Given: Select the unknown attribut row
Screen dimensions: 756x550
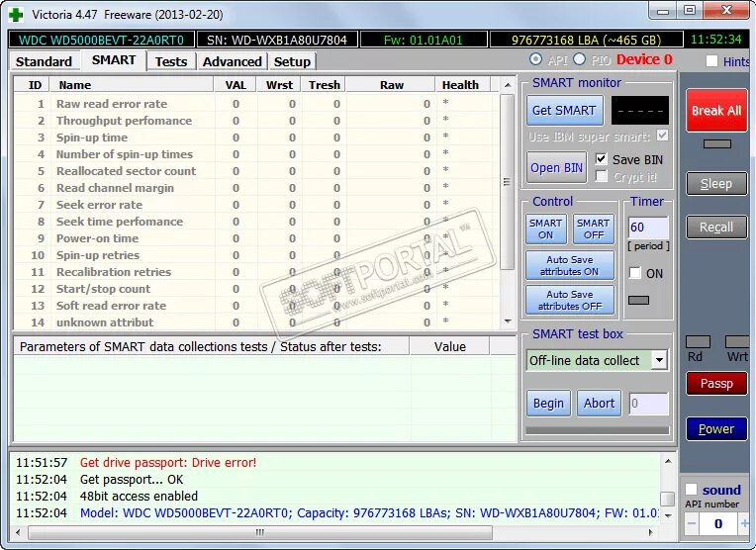Looking at the screenshot, I should point(256,322).
